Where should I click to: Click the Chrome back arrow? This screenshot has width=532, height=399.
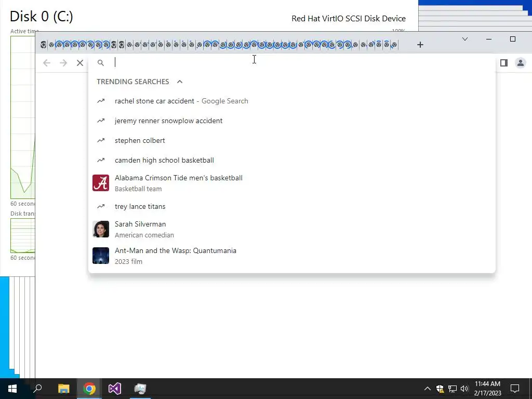coord(47,63)
